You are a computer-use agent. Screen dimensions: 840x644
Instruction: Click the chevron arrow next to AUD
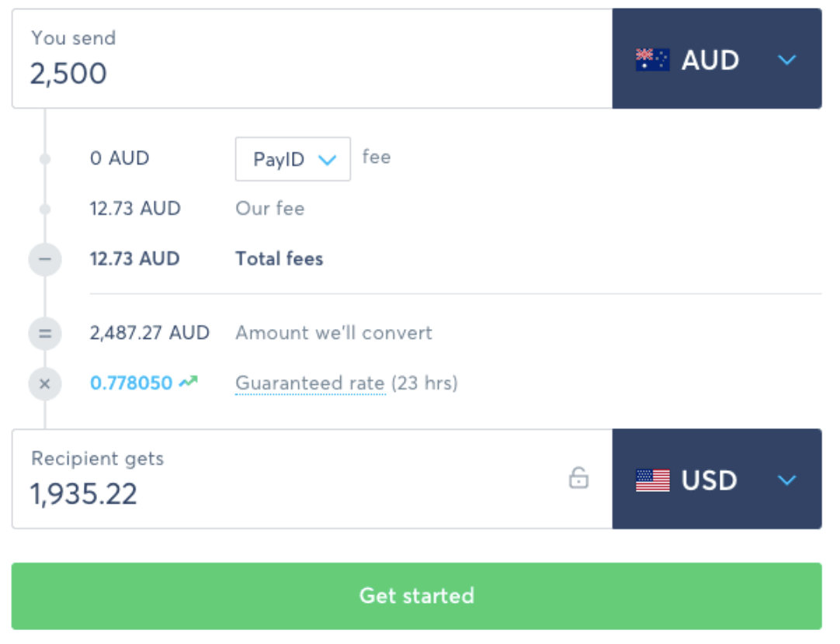point(787,60)
